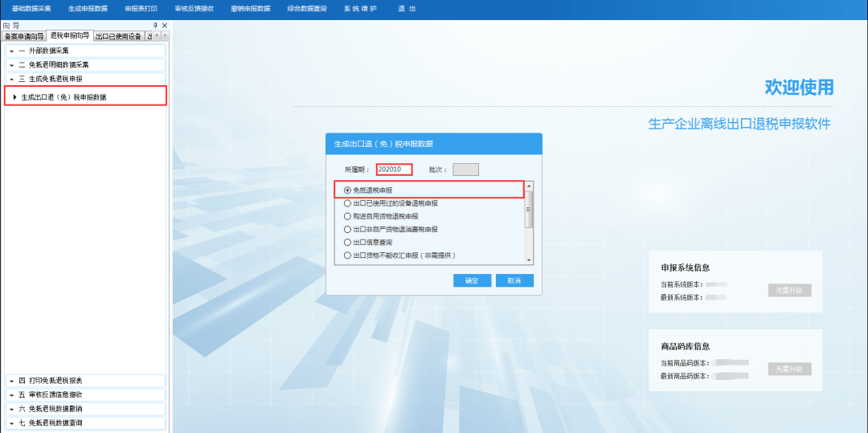Confirm dialog with 确定 button
868x433 pixels.
click(472, 280)
